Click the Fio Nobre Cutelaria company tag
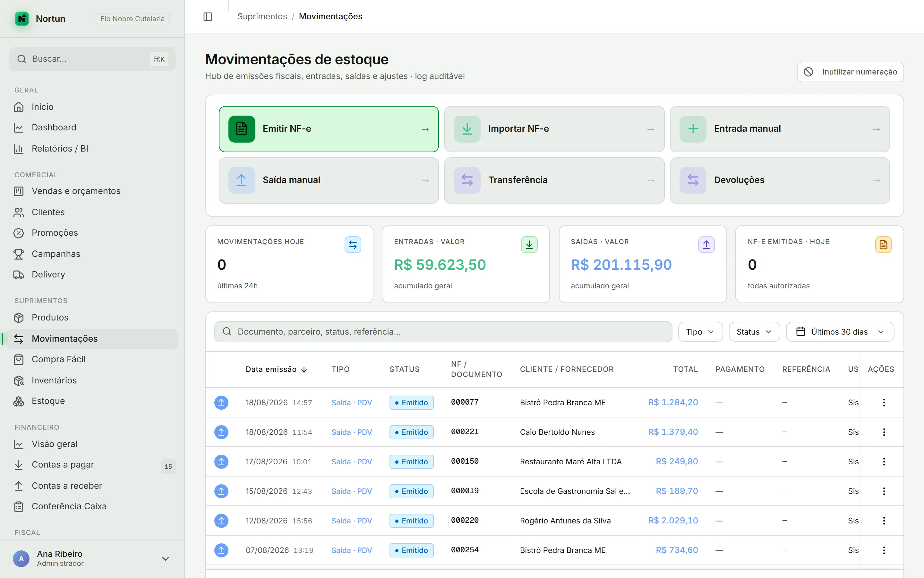924x578 pixels. click(x=133, y=18)
